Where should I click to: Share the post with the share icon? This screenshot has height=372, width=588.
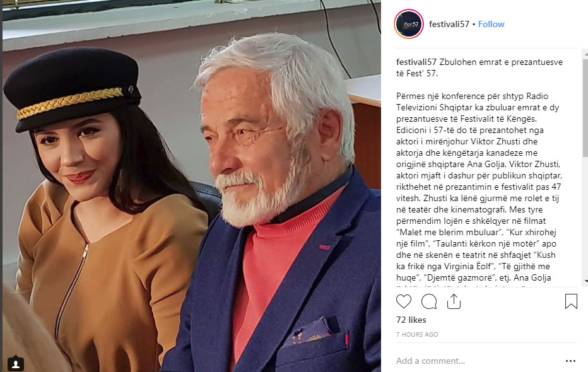[454, 301]
